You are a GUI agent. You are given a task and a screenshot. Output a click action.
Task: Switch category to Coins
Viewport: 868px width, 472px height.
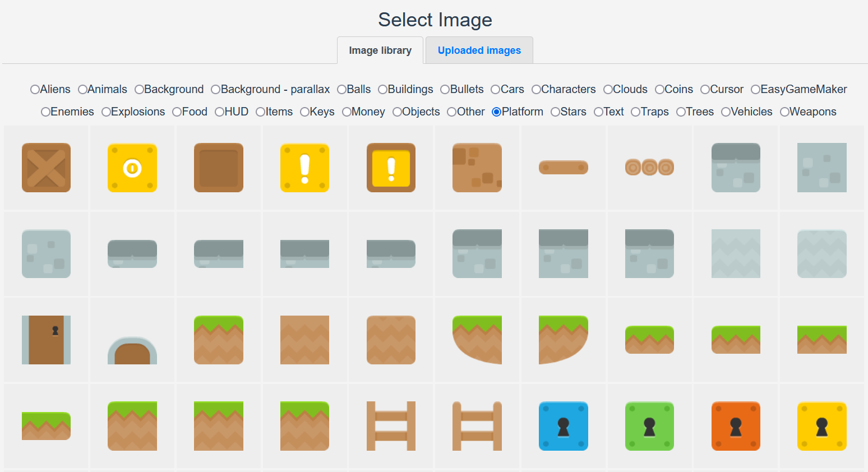pyautogui.click(x=660, y=90)
